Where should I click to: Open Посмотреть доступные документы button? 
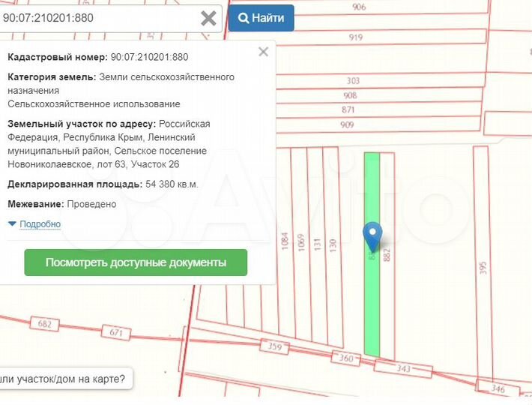click(x=136, y=262)
